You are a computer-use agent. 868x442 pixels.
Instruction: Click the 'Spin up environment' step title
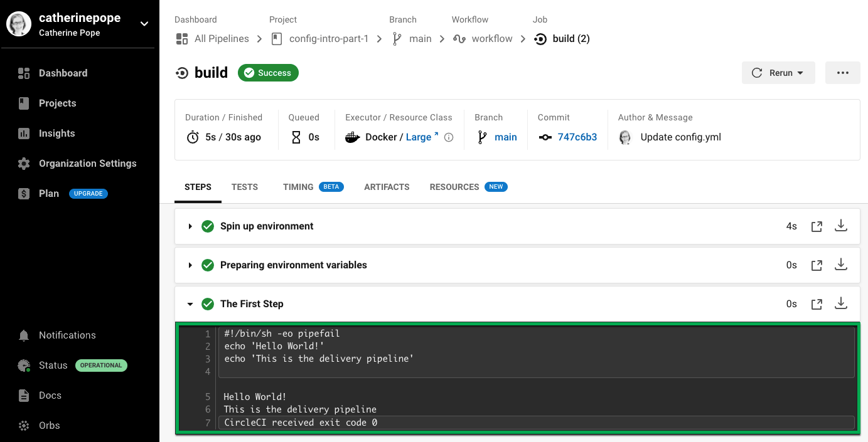267,226
